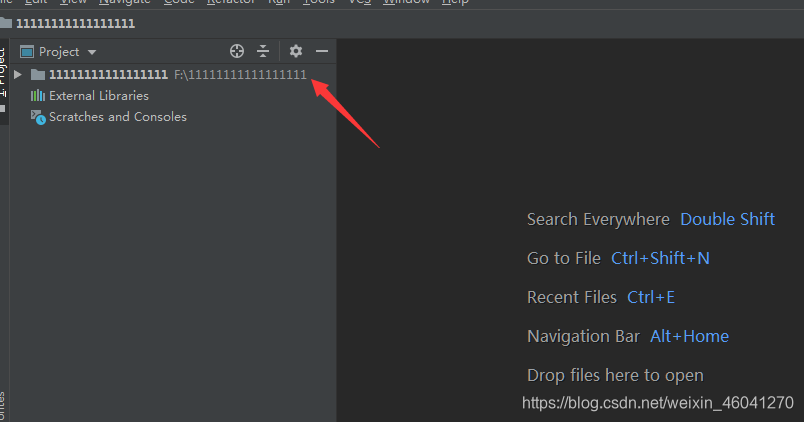Viewport: 804px width, 422px height.
Task: Open the Run menu
Action: (x=279, y=2)
